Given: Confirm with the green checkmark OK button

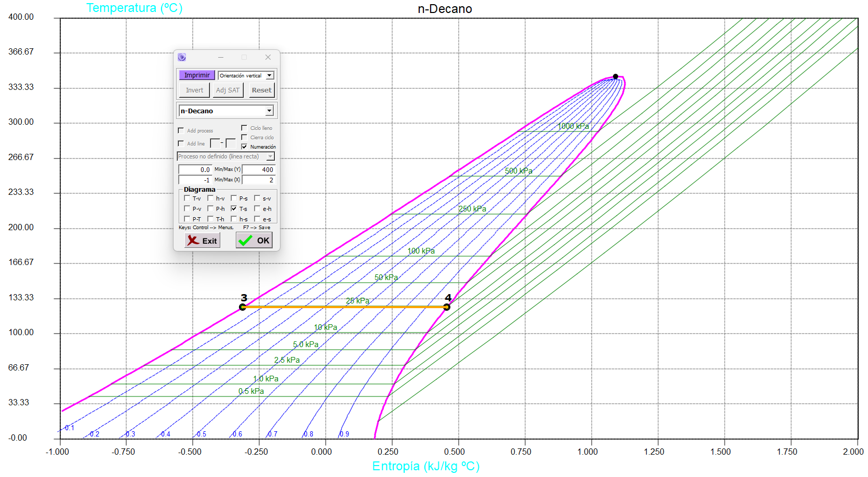Looking at the screenshot, I should point(254,240).
